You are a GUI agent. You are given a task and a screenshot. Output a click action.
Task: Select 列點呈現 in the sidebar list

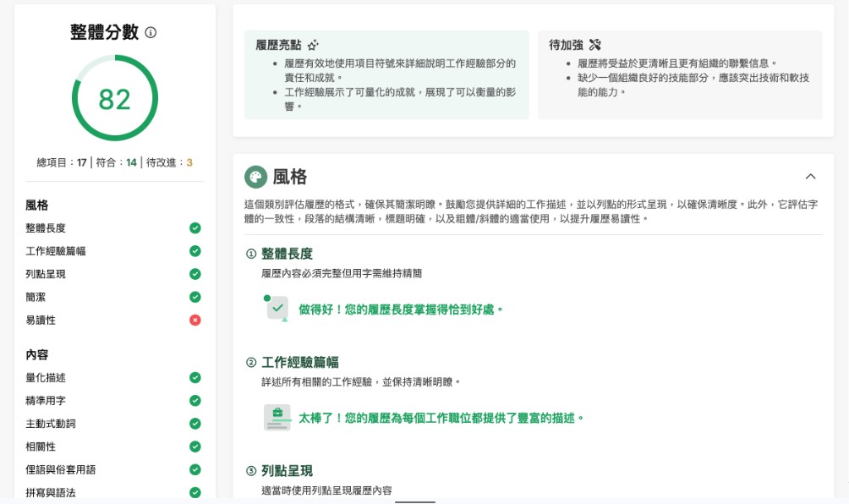(46, 274)
